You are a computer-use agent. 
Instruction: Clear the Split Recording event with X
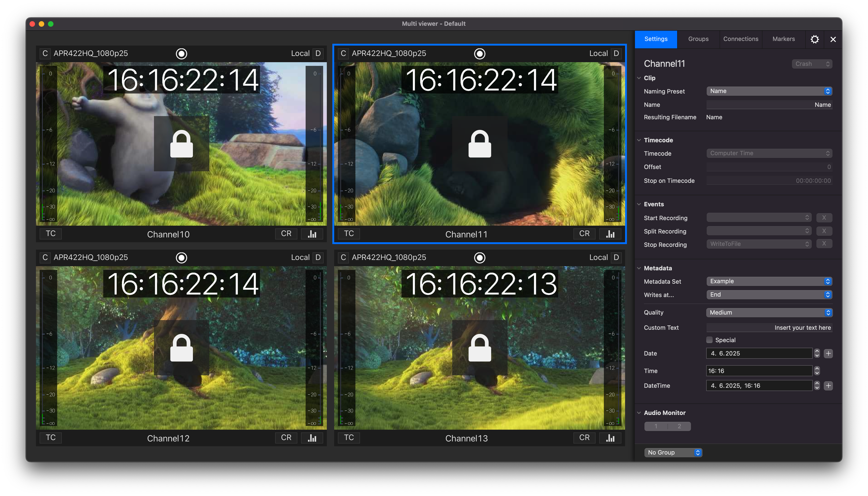[824, 231]
